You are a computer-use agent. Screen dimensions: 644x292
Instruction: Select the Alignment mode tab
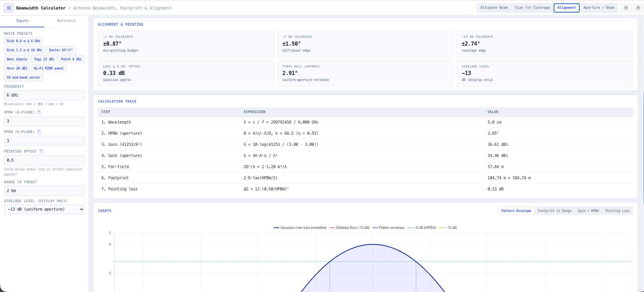566,8
